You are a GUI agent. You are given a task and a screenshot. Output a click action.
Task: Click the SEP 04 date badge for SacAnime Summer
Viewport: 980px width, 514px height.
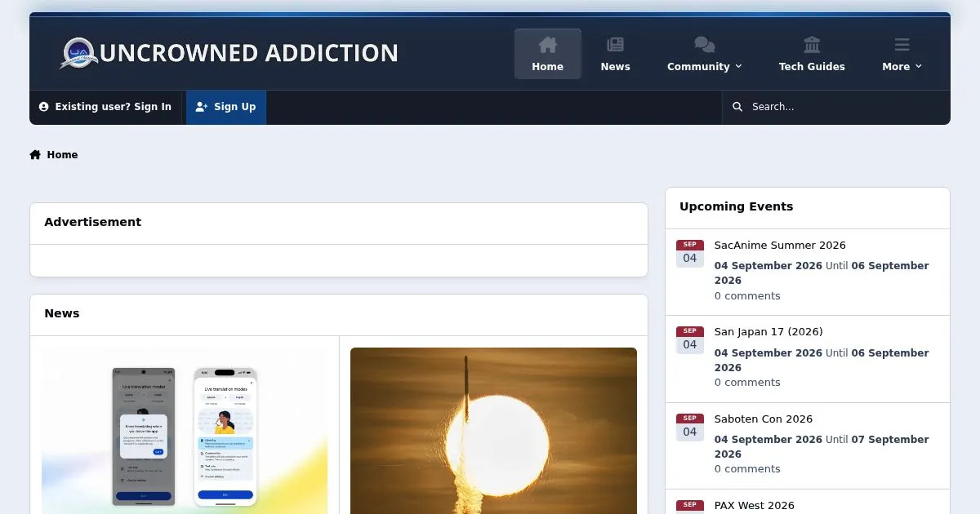(690, 253)
